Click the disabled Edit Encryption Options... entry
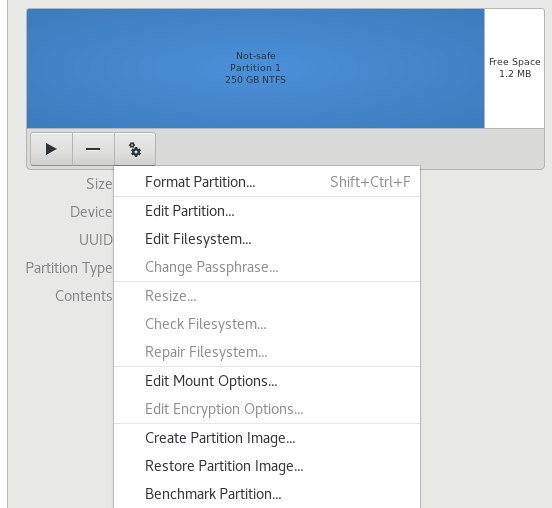The height and width of the screenshot is (508, 552). [267, 409]
